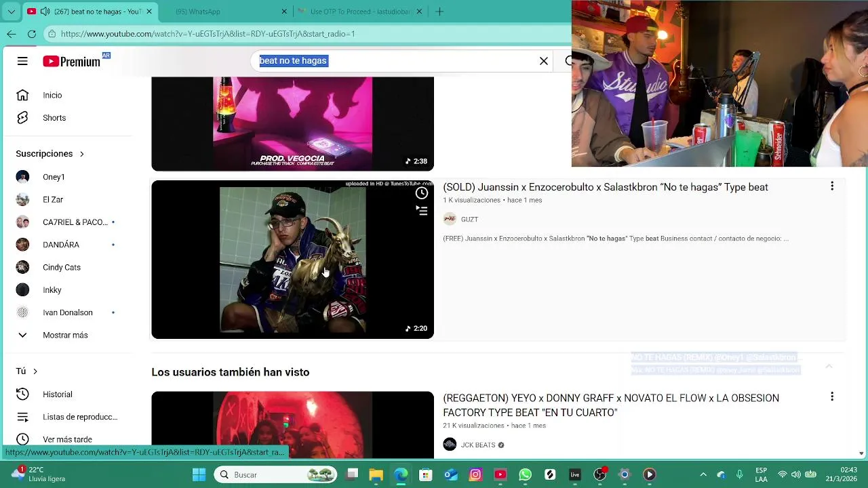Clear the search box with the X
The image size is (868, 488).
(544, 61)
